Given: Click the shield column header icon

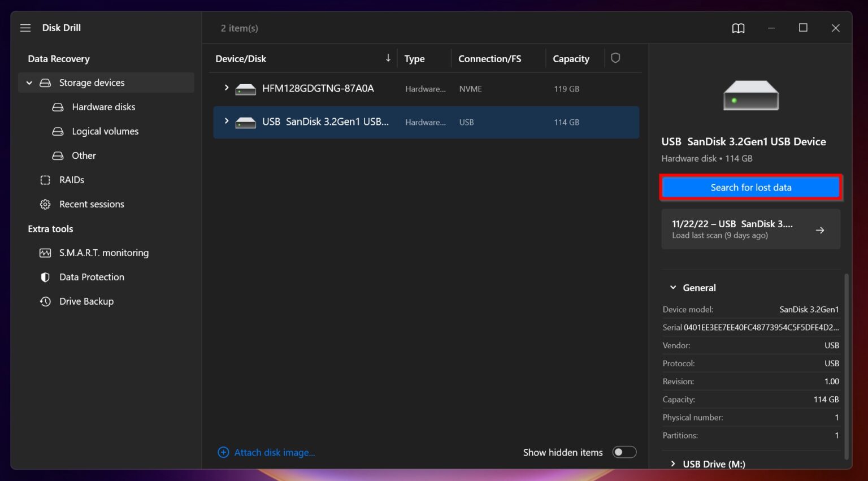Looking at the screenshot, I should 615,58.
